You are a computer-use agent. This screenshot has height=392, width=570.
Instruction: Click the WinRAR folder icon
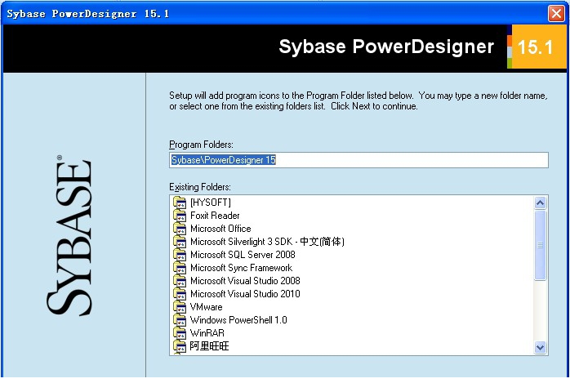(x=180, y=333)
